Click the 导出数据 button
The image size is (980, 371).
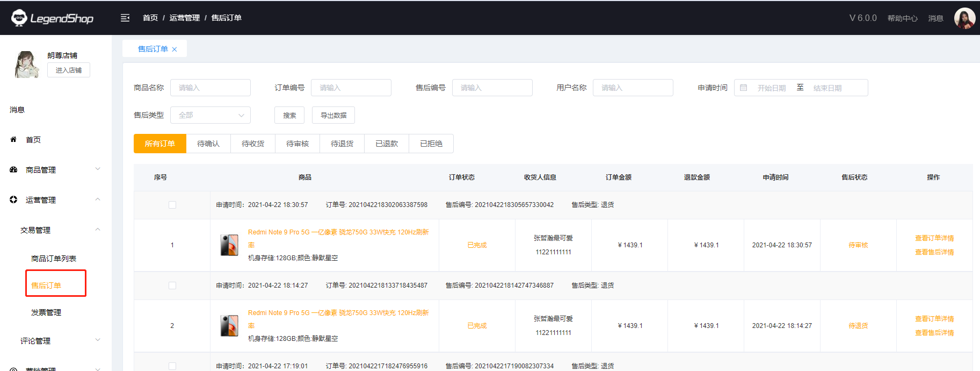click(x=333, y=115)
